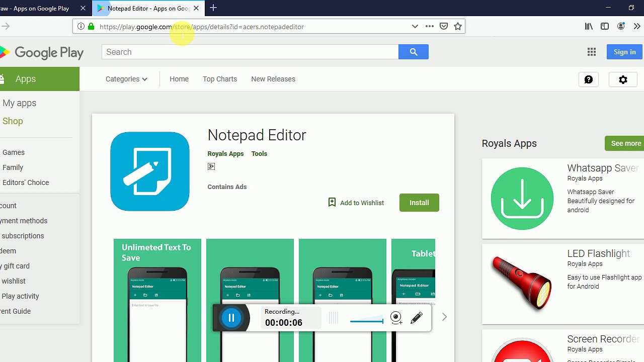Click the Notepad Editor app icon
Viewport: 644px width, 362px height.
coord(150,171)
